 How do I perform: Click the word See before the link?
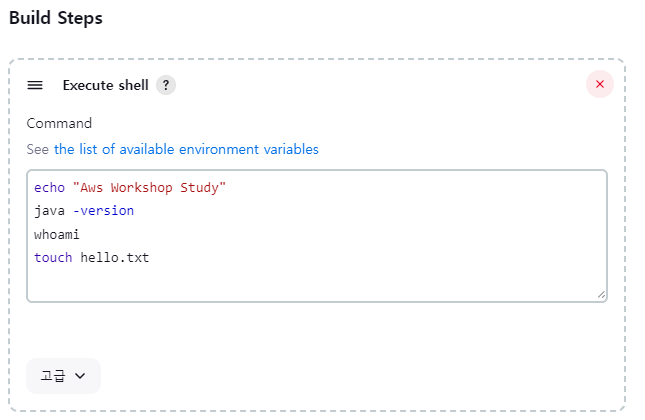(38, 149)
